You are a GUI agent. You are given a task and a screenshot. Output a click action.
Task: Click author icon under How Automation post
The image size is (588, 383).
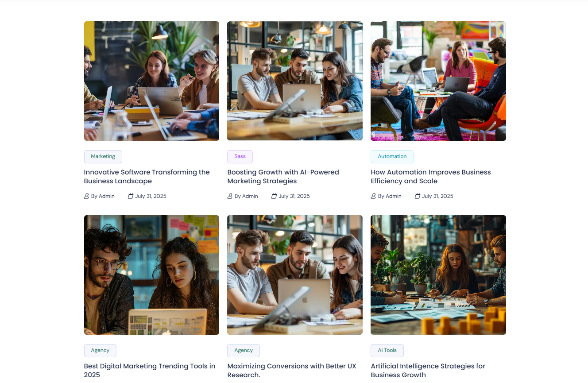tap(373, 196)
